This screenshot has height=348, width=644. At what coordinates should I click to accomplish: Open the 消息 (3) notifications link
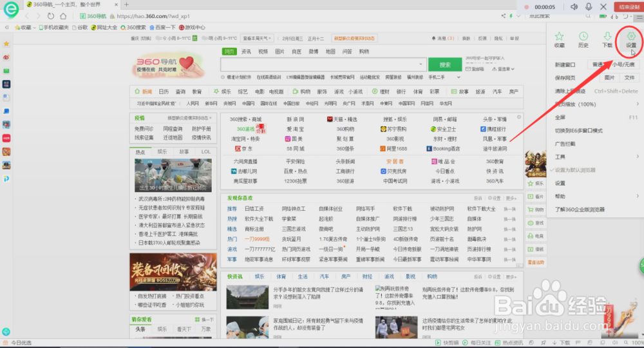click(x=443, y=38)
